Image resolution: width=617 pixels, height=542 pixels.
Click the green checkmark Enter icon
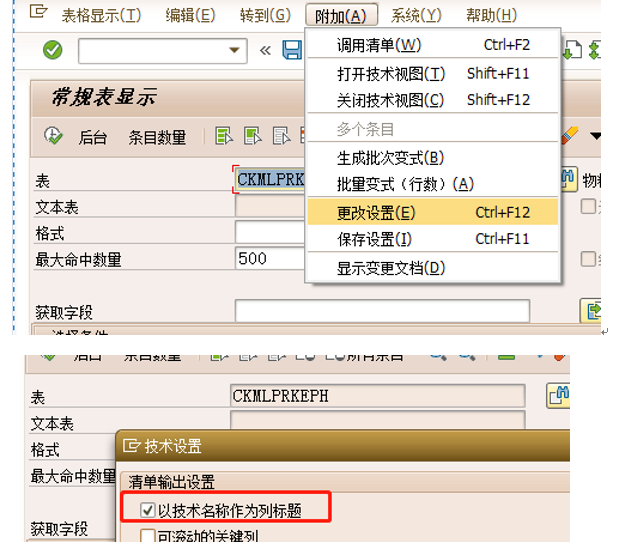click(53, 50)
